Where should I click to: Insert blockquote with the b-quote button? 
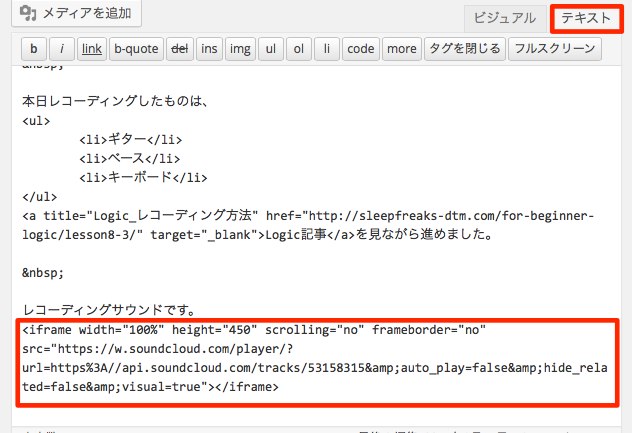coord(136,49)
